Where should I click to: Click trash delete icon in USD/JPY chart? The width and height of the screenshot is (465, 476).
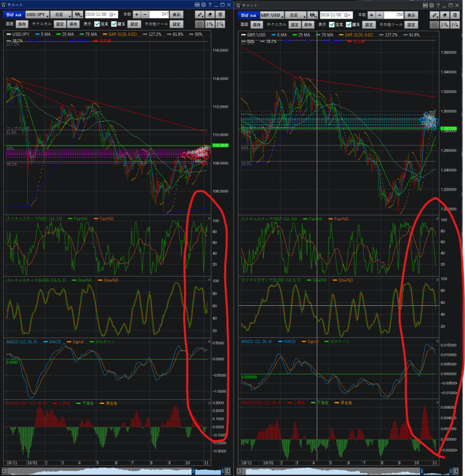click(x=221, y=15)
